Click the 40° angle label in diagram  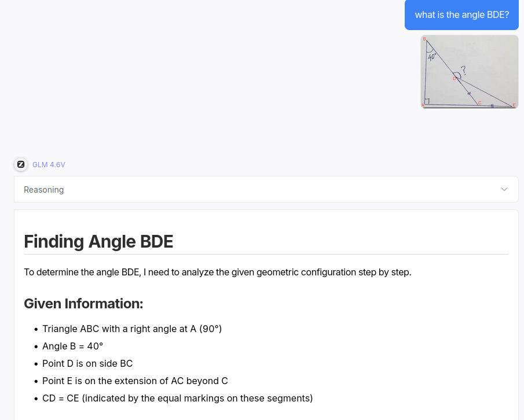pyautogui.click(x=432, y=57)
